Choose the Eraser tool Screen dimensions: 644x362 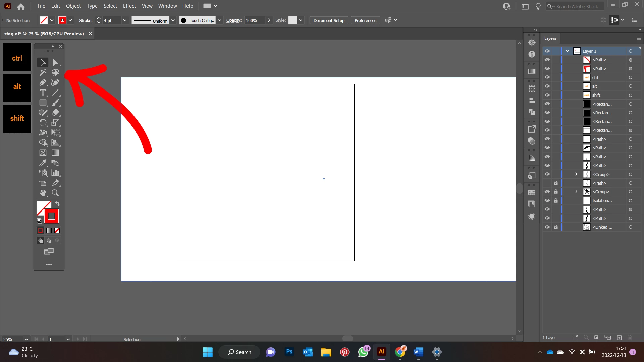(x=55, y=113)
